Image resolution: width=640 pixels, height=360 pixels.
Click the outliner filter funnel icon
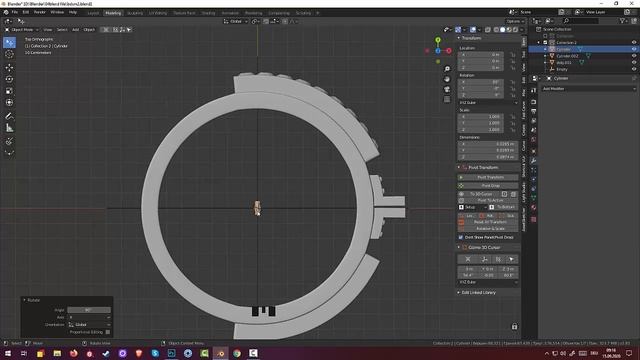(x=622, y=20)
